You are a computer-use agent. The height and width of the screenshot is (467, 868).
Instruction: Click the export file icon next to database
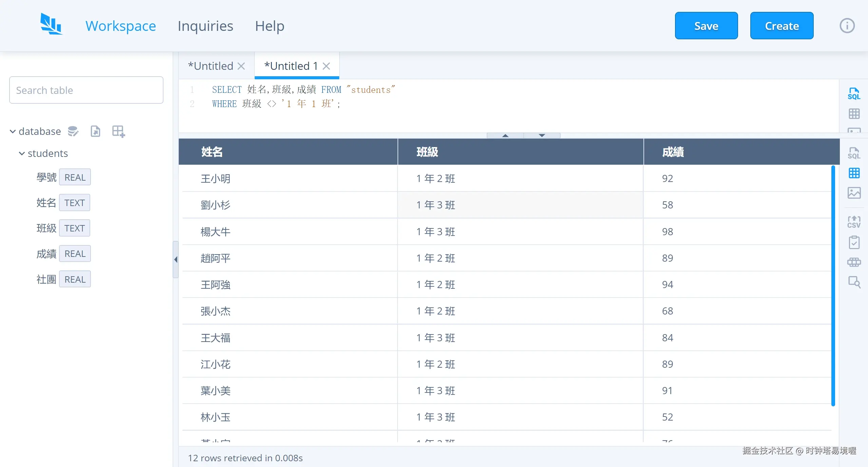pos(95,131)
